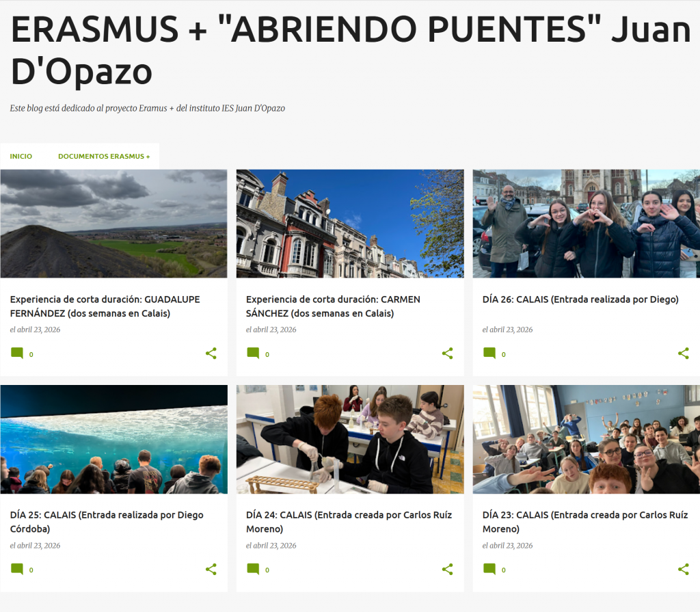Share the DÍA 26 Calais post
The image size is (700, 612).
click(x=683, y=354)
